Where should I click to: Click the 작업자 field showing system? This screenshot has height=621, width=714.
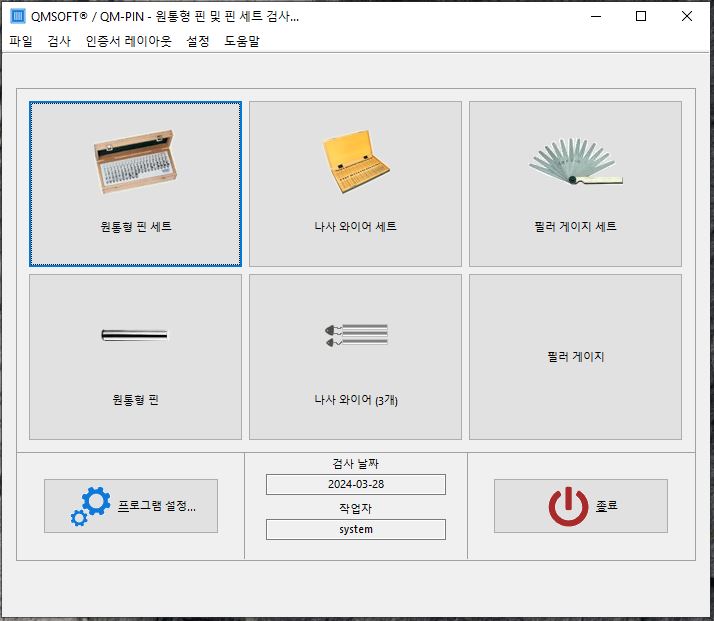[356, 529]
